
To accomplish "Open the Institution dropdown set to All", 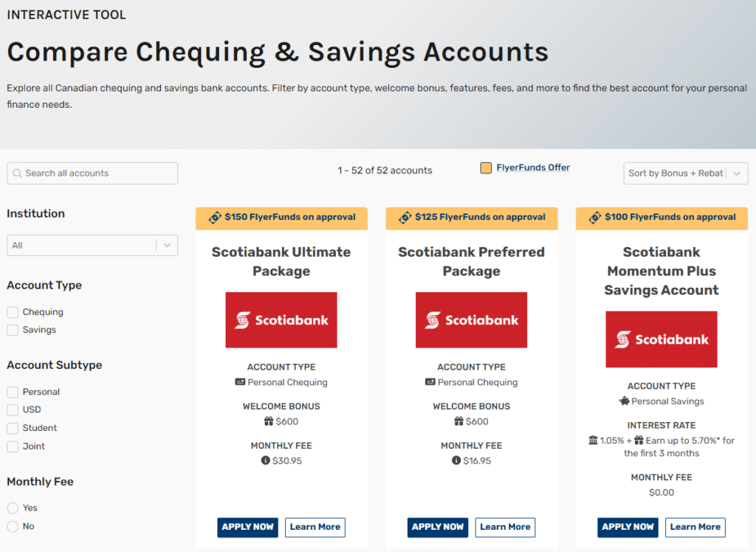I will point(92,244).
